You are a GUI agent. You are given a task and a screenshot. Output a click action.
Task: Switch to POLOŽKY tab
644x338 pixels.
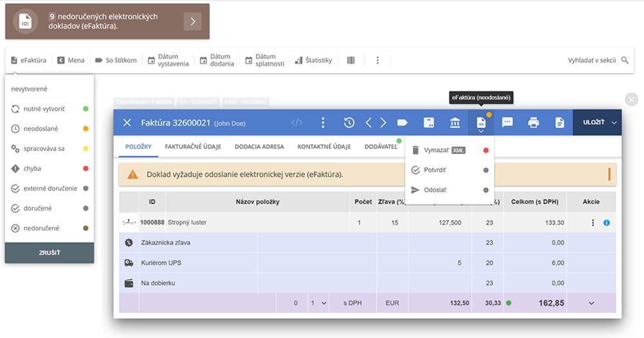(139, 146)
